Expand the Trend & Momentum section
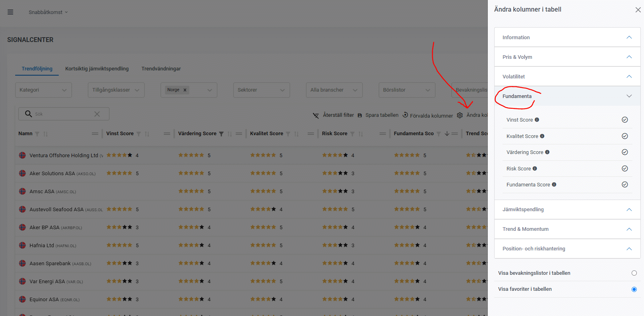The height and width of the screenshot is (316, 644). [x=567, y=229]
